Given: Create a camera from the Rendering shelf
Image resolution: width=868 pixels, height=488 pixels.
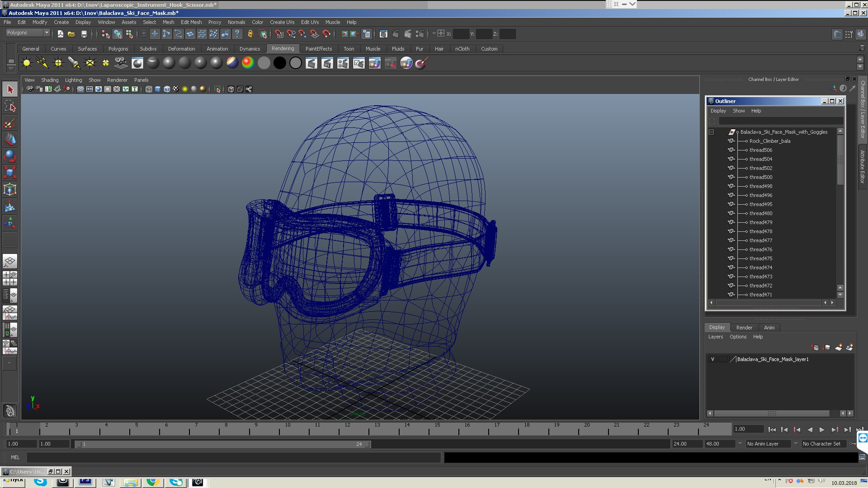Looking at the screenshot, I should click(x=121, y=63).
